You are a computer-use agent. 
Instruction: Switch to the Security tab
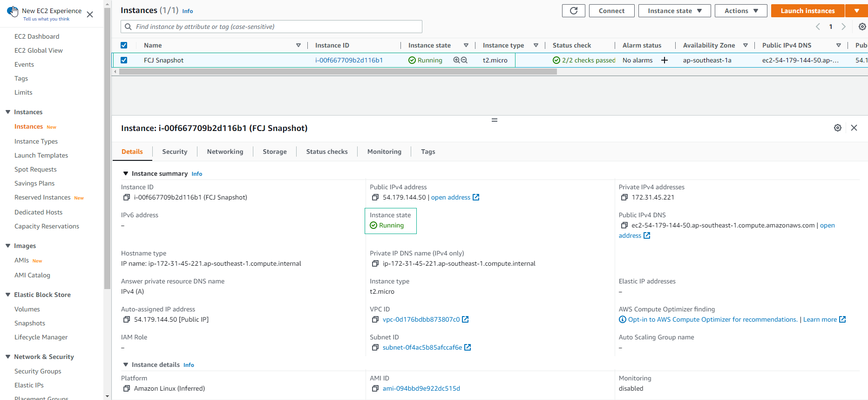click(x=175, y=152)
